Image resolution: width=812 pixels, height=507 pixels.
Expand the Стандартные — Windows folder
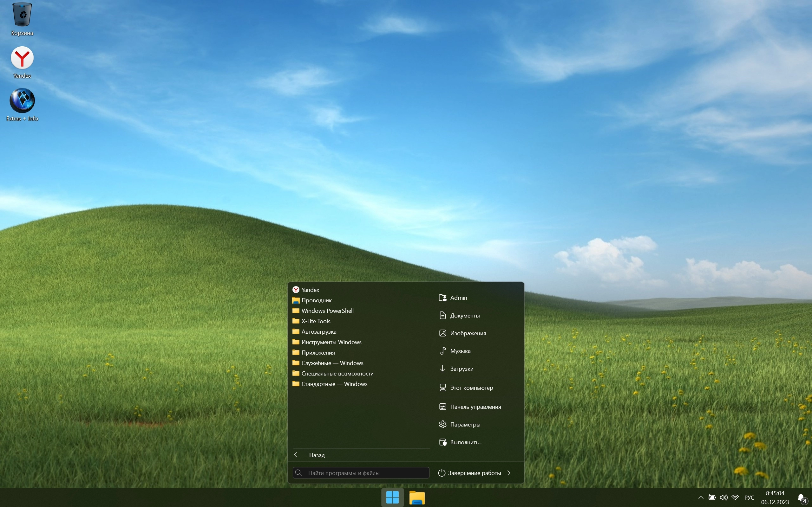click(334, 384)
